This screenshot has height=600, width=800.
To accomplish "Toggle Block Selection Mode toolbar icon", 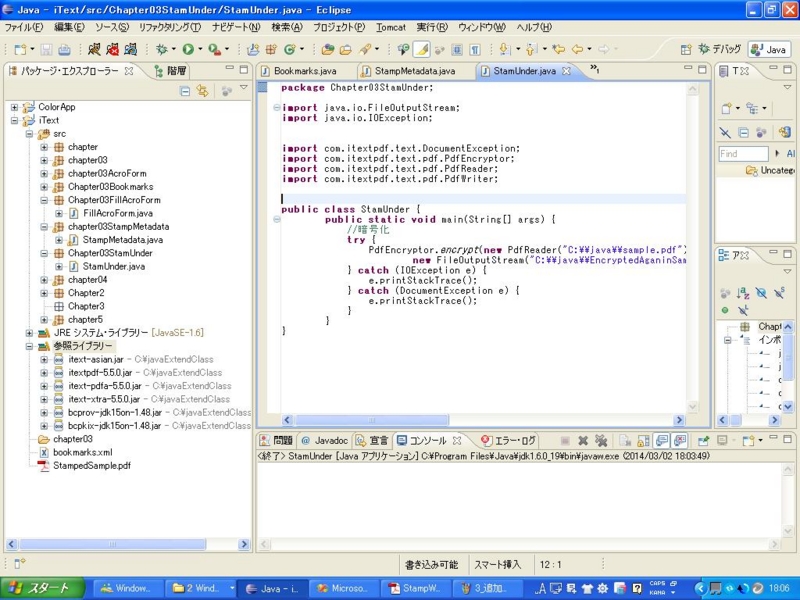I will point(457,49).
